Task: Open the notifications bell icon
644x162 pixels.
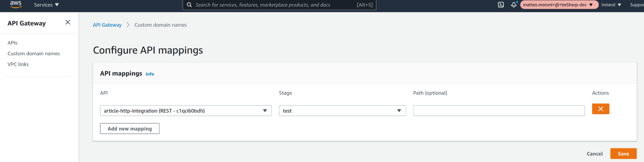Action: (x=514, y=5)
